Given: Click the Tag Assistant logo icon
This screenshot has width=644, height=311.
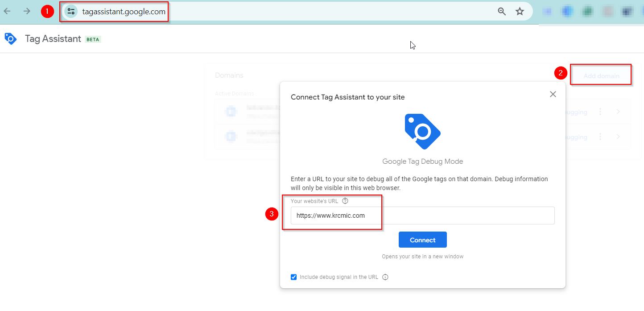Looking at the screenshot, I should (10, 39).
